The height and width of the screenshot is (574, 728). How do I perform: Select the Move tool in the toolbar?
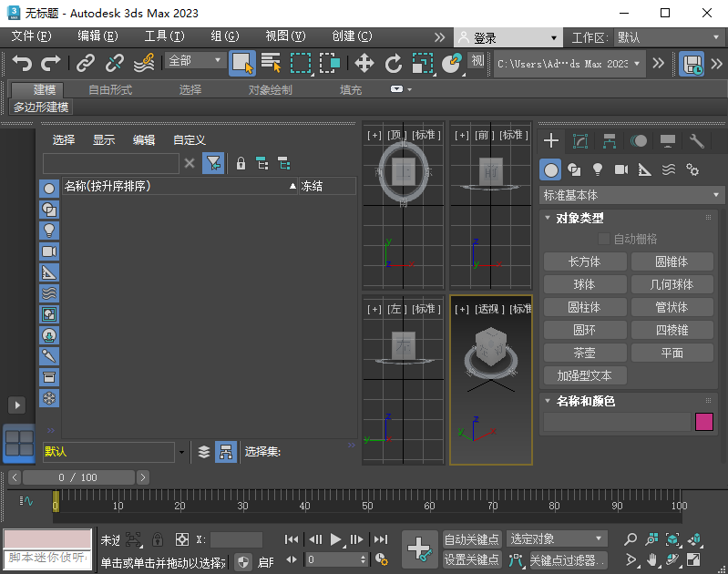click(364, 63)
